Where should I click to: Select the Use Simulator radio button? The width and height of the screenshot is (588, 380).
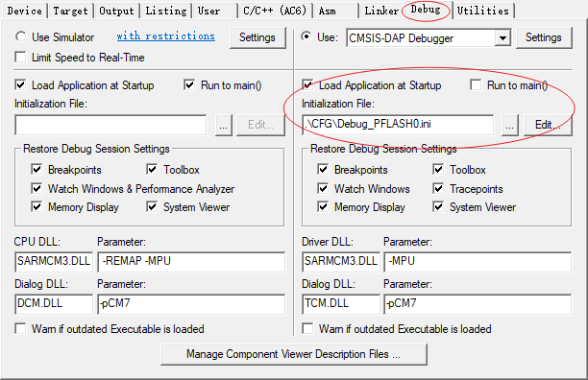pyautogui.click(x=20, y=36)
